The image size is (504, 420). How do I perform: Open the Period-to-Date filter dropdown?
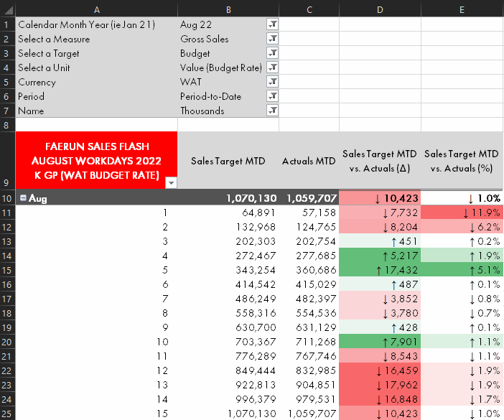click(272, 96)
